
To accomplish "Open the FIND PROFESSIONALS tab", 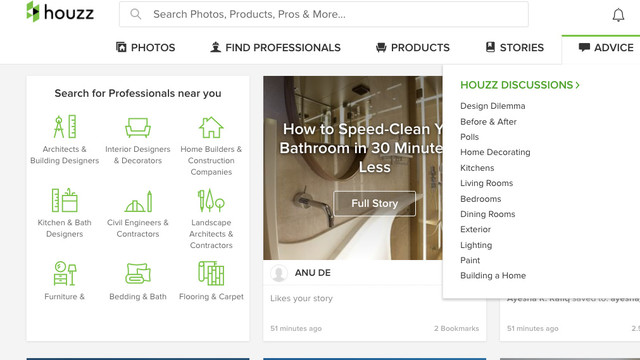I will (276, 48).
